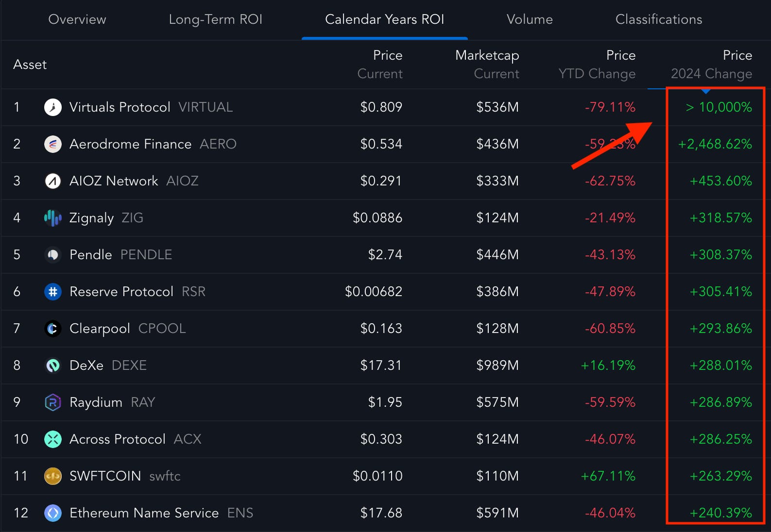Click the AIOZ Network logo icon
This screenshot has height=532, width=771.
pos(53,181)
